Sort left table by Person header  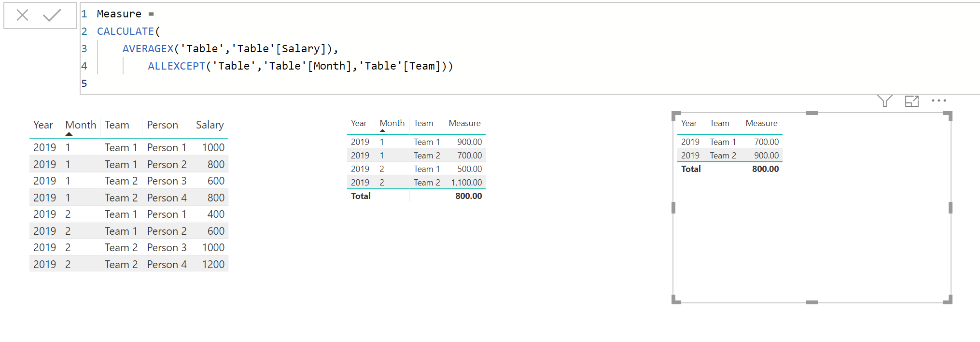click(162, 125)
